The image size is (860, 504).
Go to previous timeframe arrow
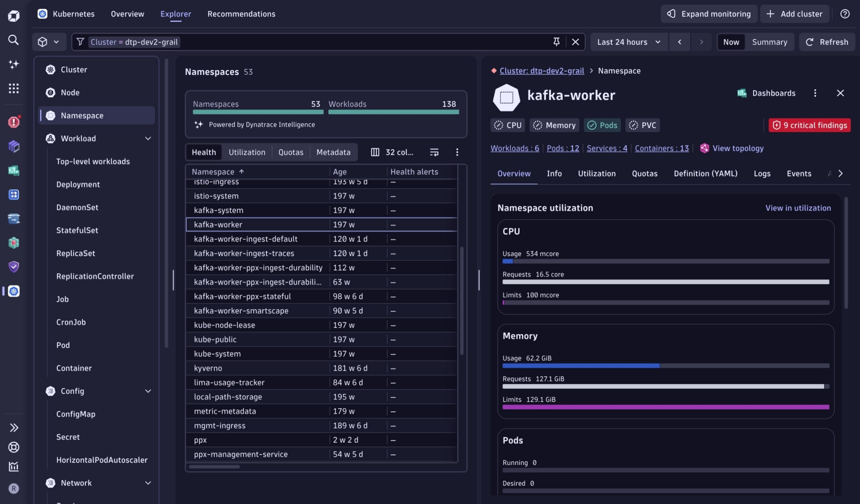click(x=680, y=42)
